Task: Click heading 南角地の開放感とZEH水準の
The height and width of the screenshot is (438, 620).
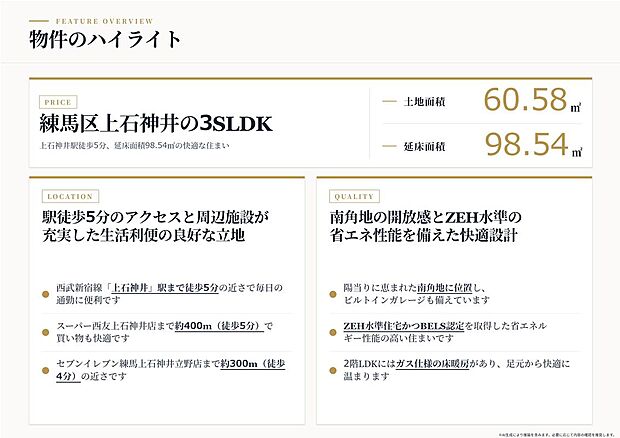Action: (x=426, y=217)
